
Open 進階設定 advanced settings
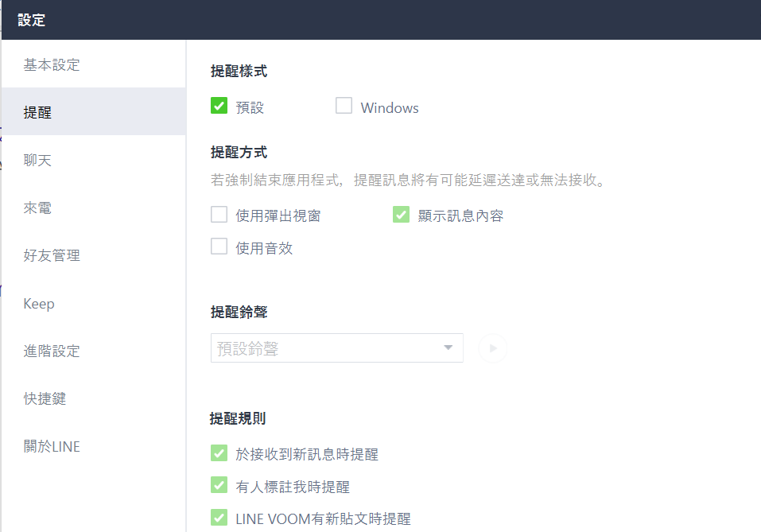(94, 351)
